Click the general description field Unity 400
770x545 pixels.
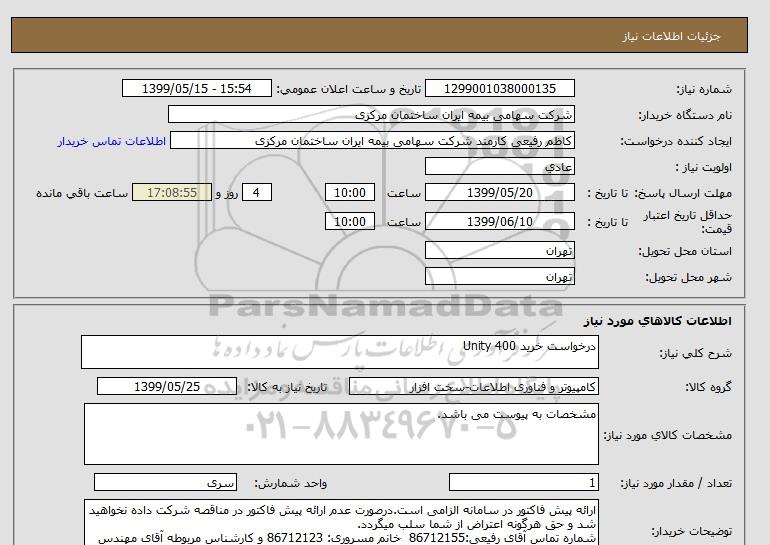click(x=340, y=352)
